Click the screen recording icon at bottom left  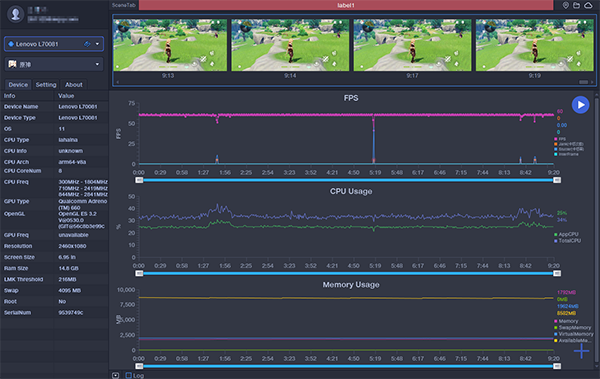coord(115,376)
